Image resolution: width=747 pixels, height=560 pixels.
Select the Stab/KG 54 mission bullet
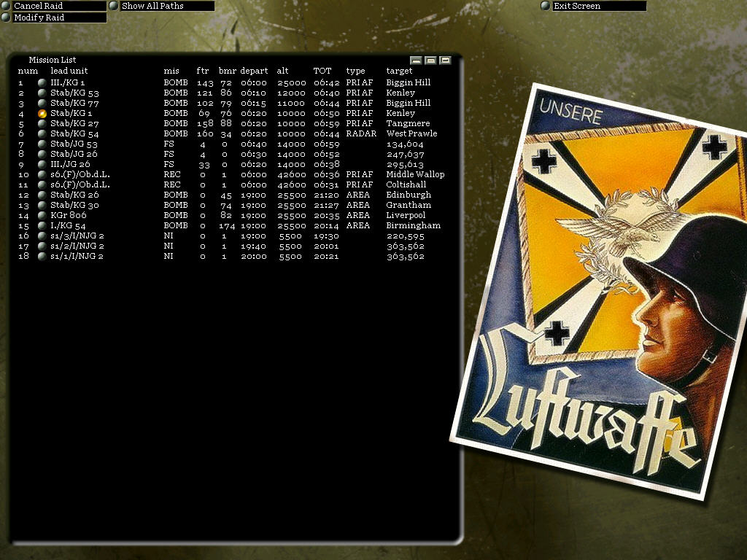click(x=42, y=134)
